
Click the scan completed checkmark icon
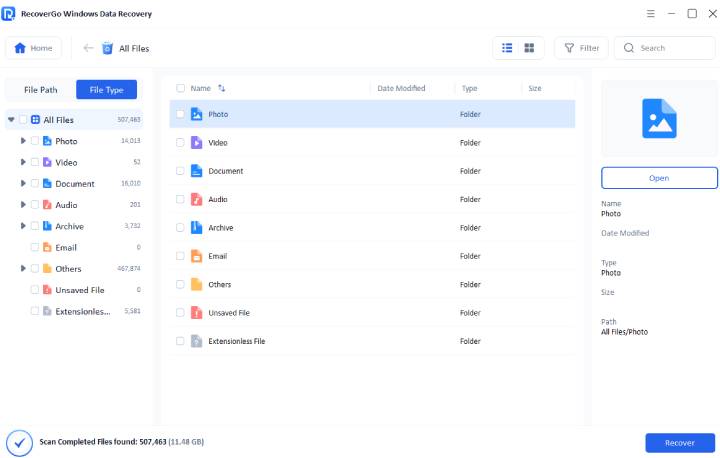coord(19,443)
